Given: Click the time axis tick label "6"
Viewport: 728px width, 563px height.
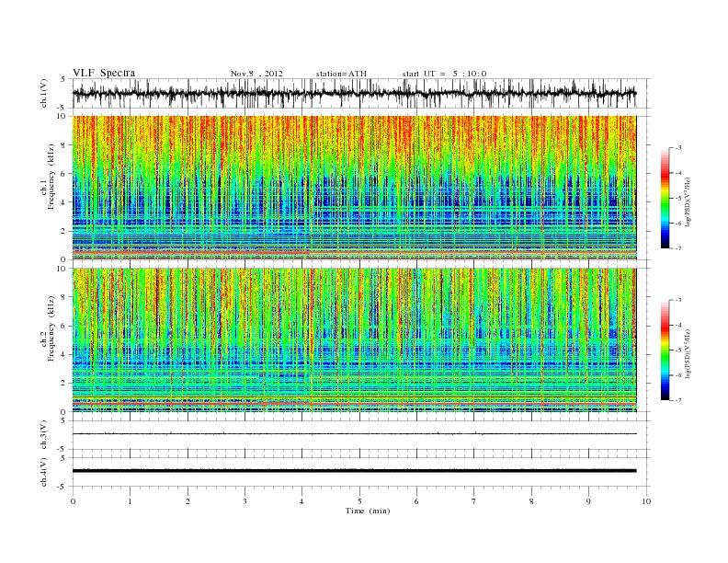Looking at the screenshot, I should click(417, 501).
